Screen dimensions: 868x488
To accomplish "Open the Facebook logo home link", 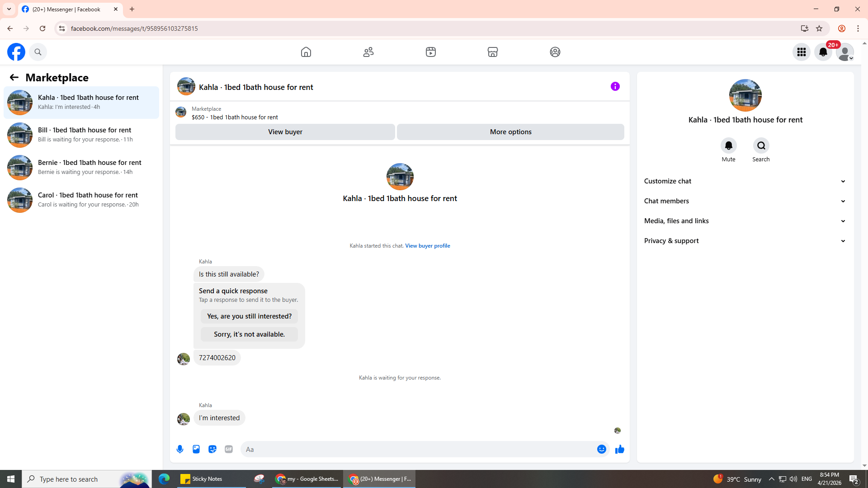I will tap(16, 52).
